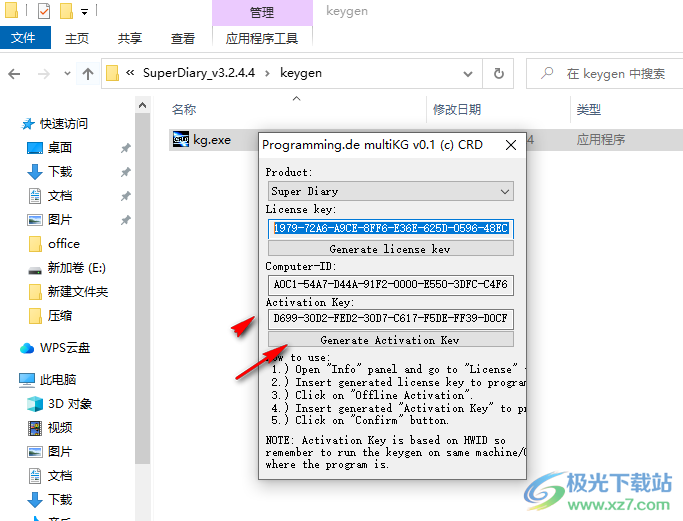Click the pinned 图片 picture icon

click(x=35, y=220)
